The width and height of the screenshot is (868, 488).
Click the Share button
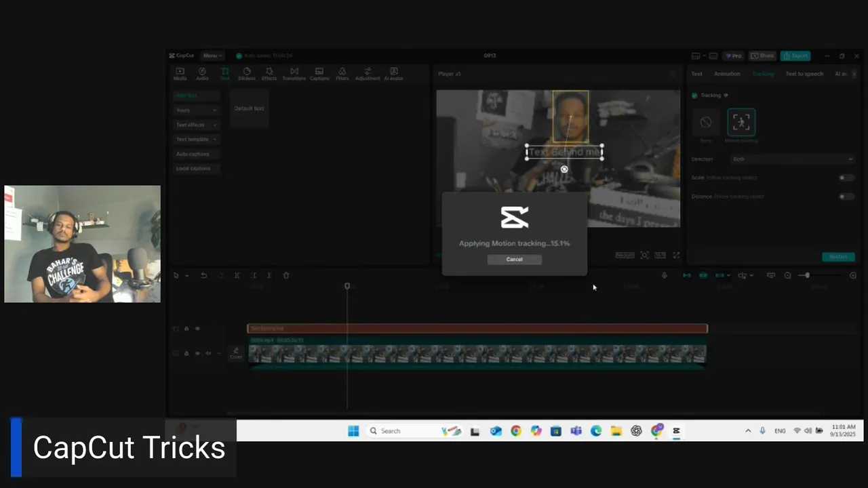763,56
